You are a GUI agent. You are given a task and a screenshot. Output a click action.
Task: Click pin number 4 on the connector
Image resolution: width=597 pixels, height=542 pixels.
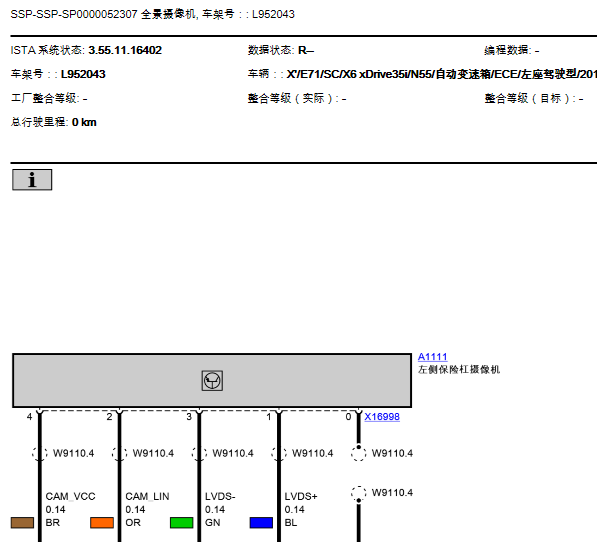29,417
